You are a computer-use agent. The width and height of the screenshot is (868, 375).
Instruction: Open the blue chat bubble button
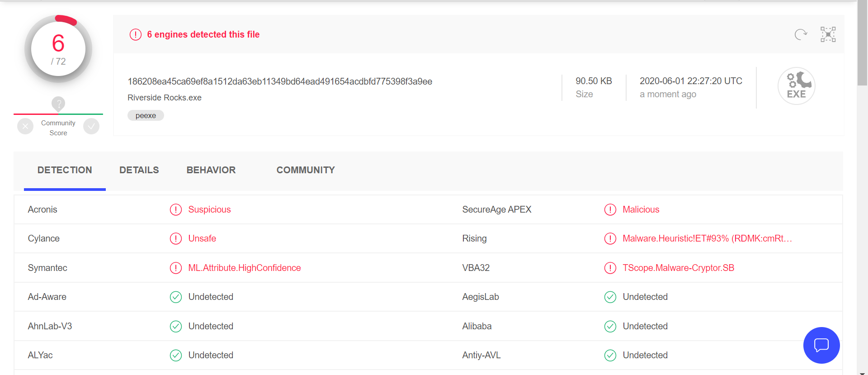tap(821, 345)
